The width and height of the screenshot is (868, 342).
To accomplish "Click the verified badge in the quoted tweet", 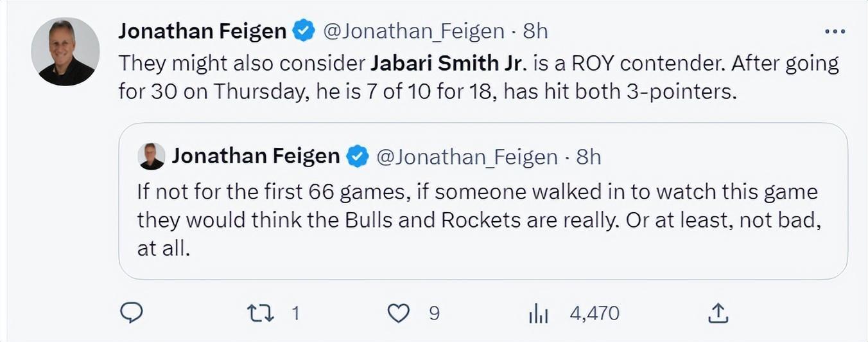I will click(x=358, y=156).
